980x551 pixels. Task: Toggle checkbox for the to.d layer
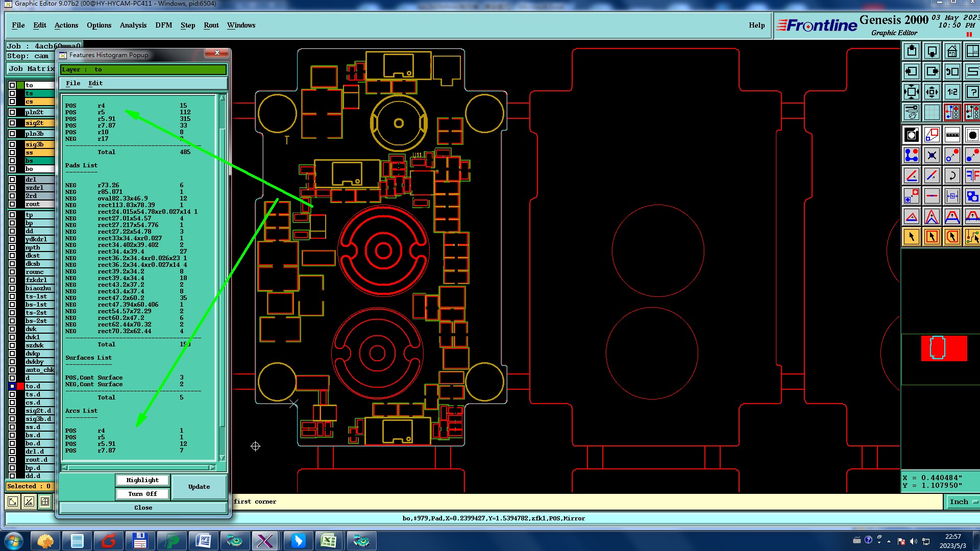tap(12, 386)
